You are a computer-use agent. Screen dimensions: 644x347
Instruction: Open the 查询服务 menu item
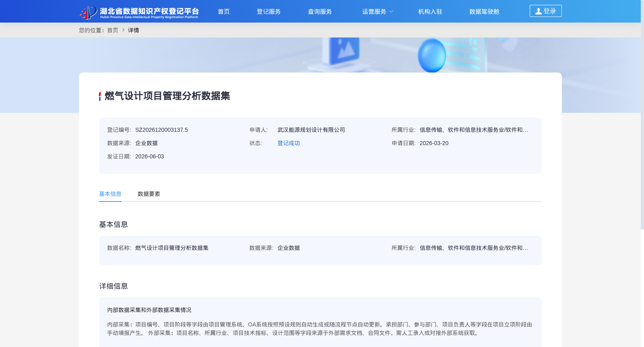[x=320, y=12]
